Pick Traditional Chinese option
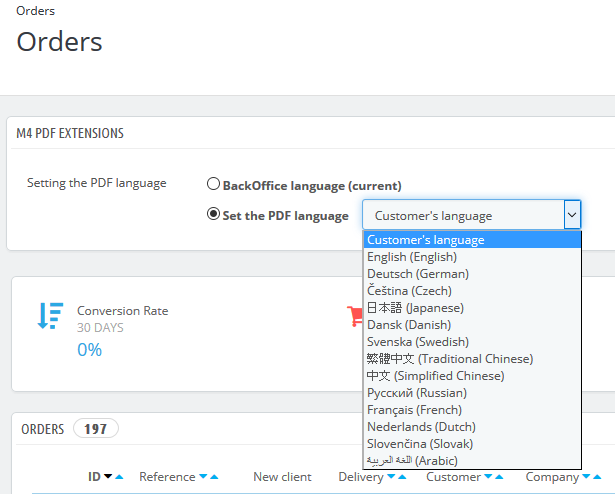The width and height of the screenshot is (615, 494). (472, 359)
